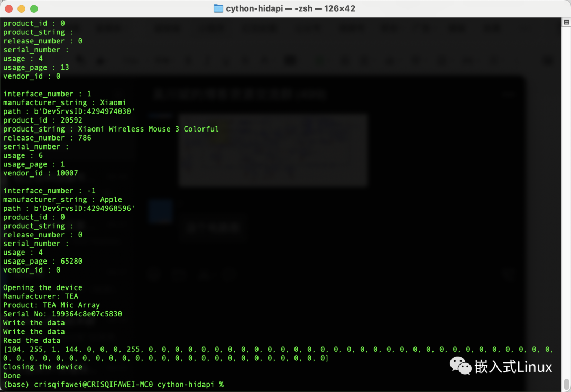This screenshot has width=571, height=392.
Task: Click the Read the data line
Action: (32, 340)
